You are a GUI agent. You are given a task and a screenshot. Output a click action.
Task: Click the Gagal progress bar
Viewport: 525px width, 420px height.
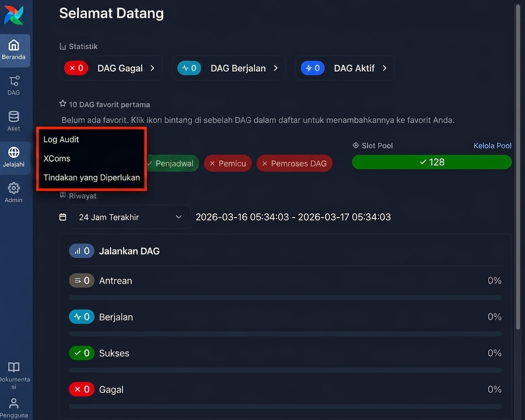point(285,406)
